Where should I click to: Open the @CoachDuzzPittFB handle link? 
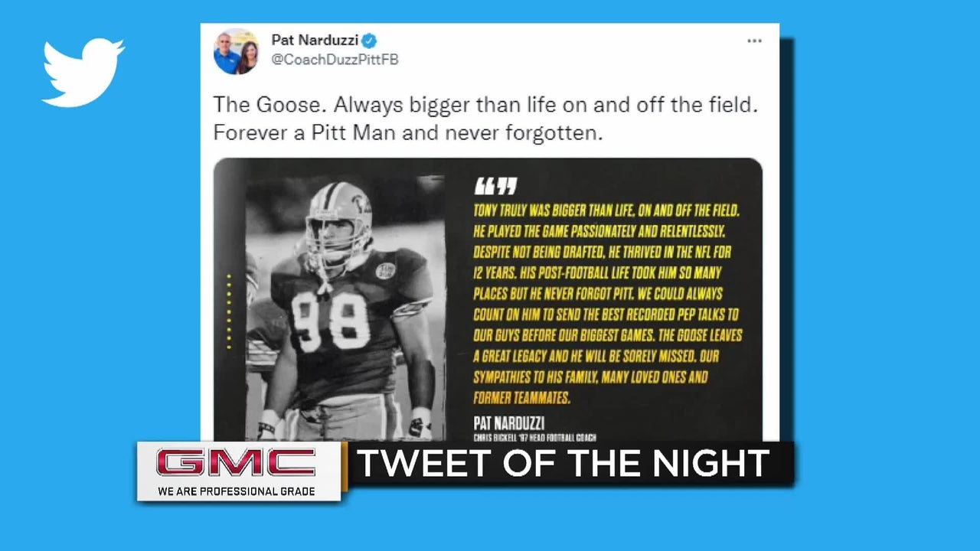tap(335, 60)
